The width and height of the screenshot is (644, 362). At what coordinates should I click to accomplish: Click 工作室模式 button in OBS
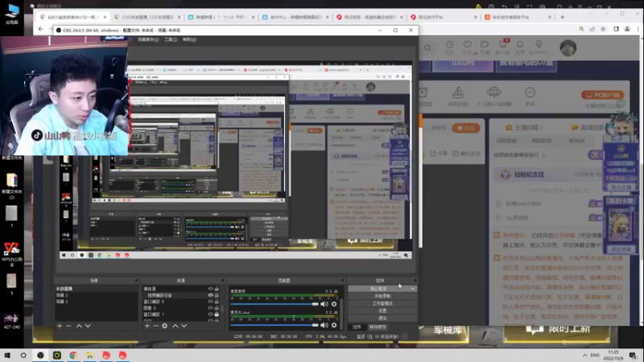tap(383, 304)
